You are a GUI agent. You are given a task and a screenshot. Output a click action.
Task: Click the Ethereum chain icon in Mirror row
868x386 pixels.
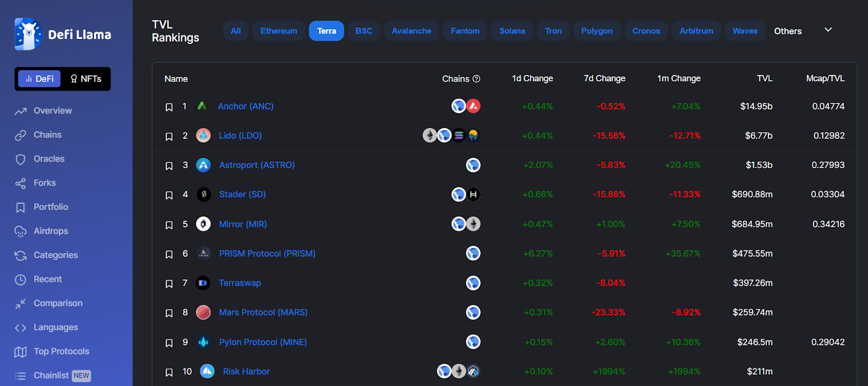(x=474, y=224)
